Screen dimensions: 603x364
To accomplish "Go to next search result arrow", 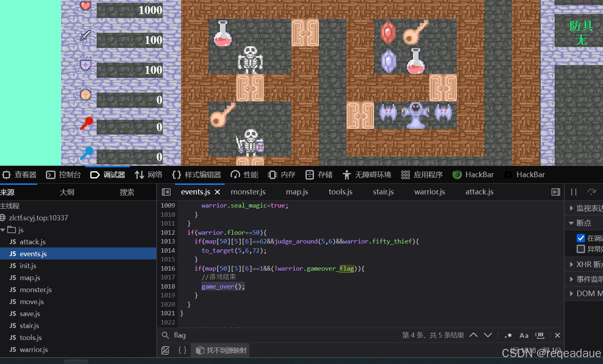I will coord(488,335).
